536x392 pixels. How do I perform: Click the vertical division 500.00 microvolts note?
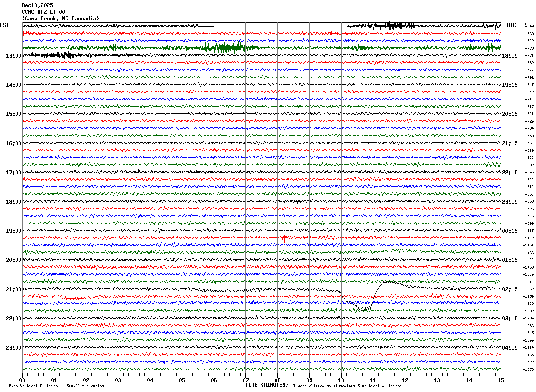(x=56, y=386)
